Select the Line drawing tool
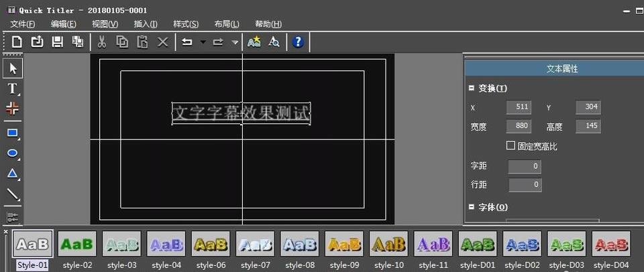 12,195
